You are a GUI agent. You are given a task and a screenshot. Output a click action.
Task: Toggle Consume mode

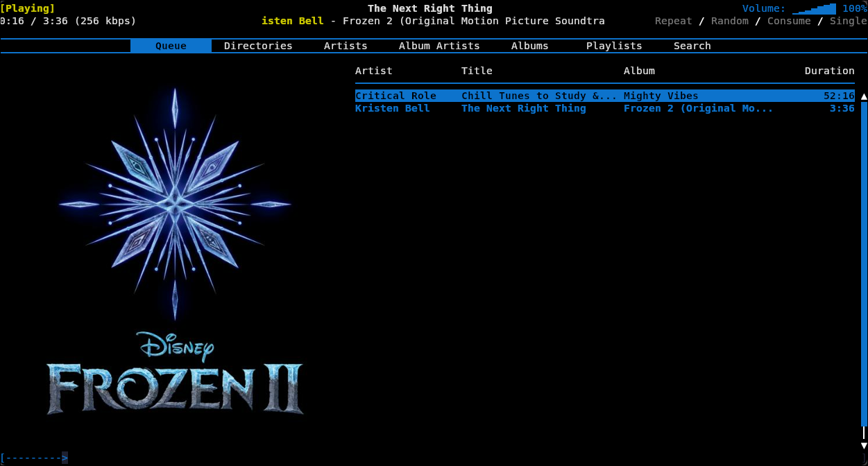click(789, 21)
